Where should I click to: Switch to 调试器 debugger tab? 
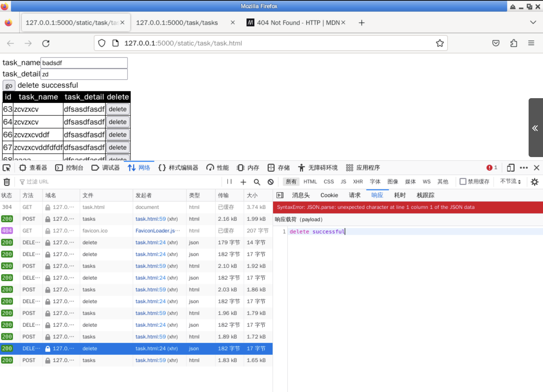pos(106,168)
